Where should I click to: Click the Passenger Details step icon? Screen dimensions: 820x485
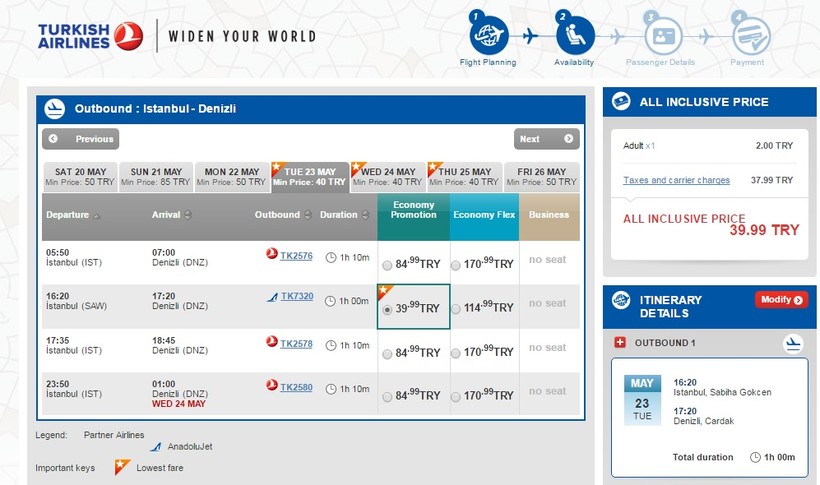[663, 36]
